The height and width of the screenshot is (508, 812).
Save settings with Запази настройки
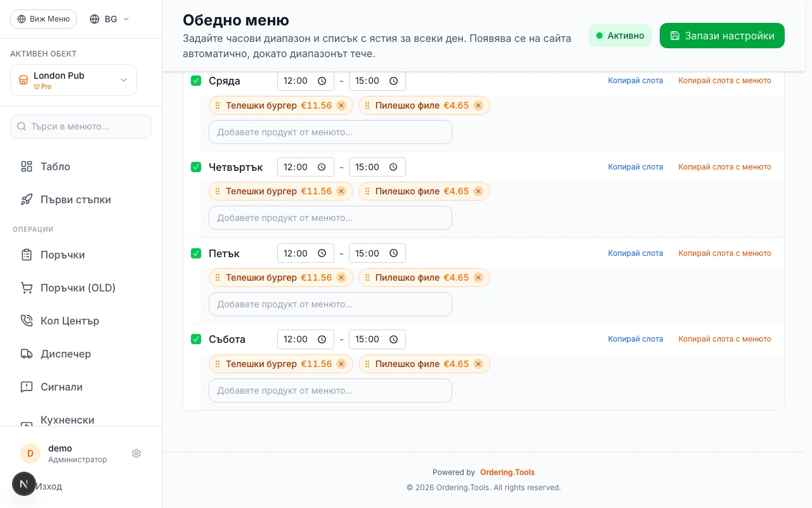(722, 36)
